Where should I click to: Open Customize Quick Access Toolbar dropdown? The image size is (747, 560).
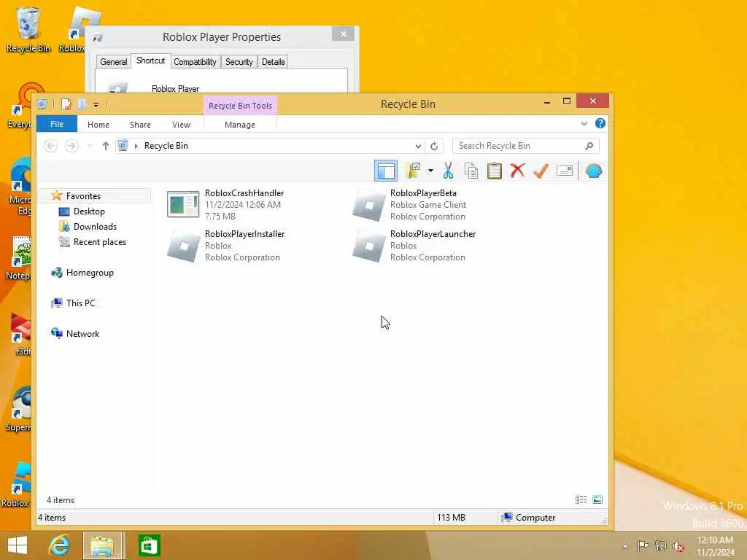(96, 104)
